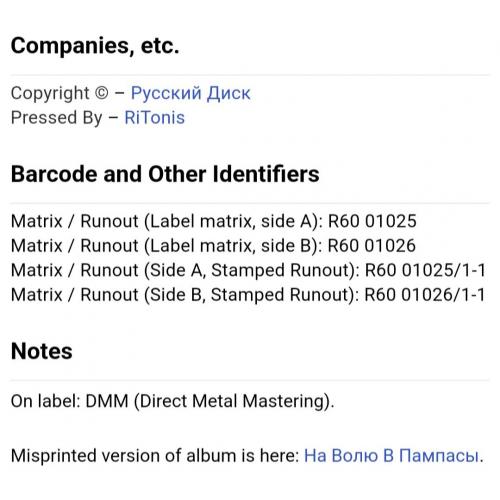This screenshot has width=500, height=500.
Task: Click the copyright symbol after Copyright
Action: [x=102, y=93]
